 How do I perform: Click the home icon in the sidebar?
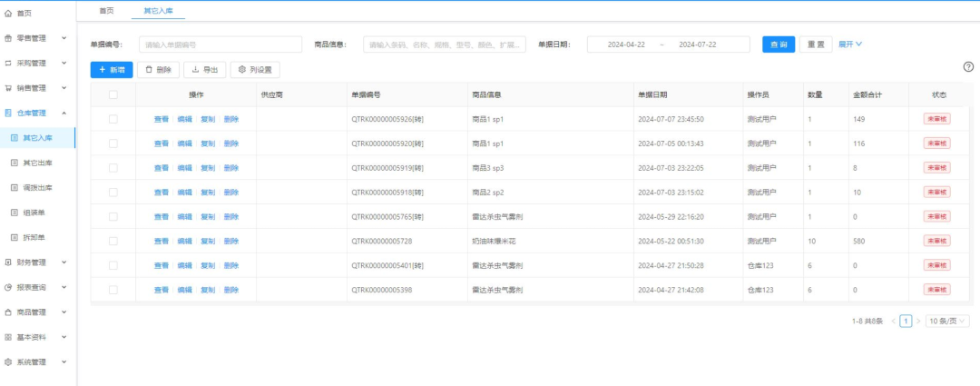[8, 14]
